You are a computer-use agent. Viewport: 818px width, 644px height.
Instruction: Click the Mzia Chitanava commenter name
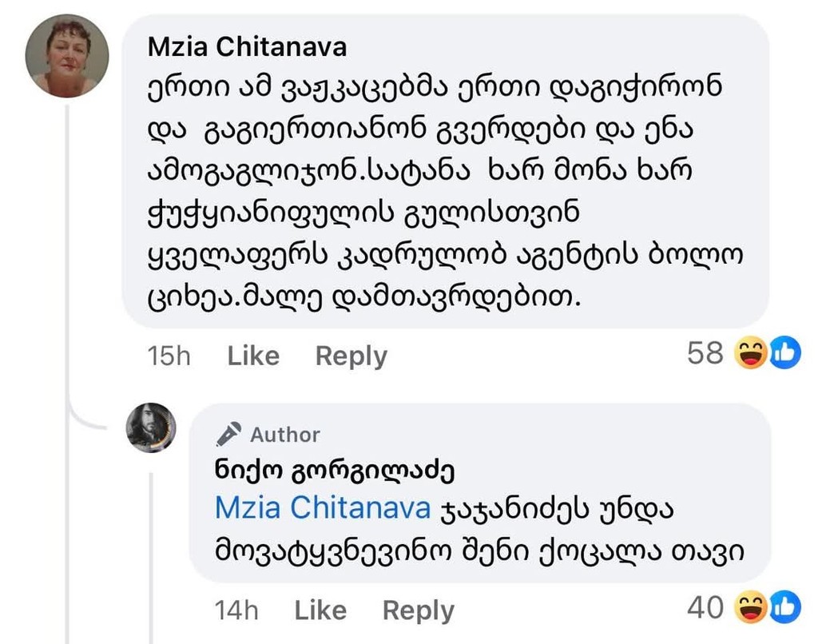[247, 47]
